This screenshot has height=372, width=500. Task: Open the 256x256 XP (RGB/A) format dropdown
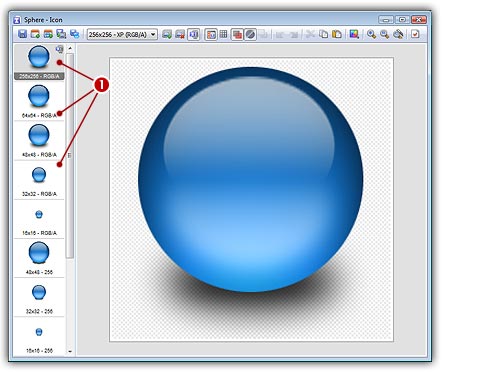122,34
